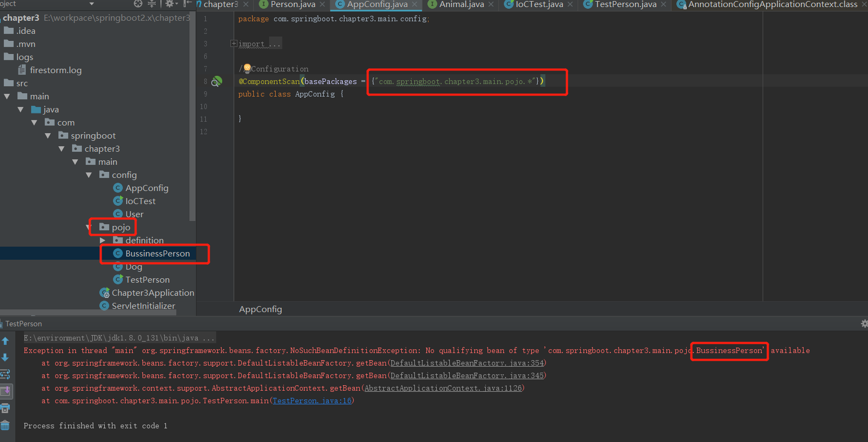Close the AppConfig.java tab

pyautogui.click(x=415, y=4)
